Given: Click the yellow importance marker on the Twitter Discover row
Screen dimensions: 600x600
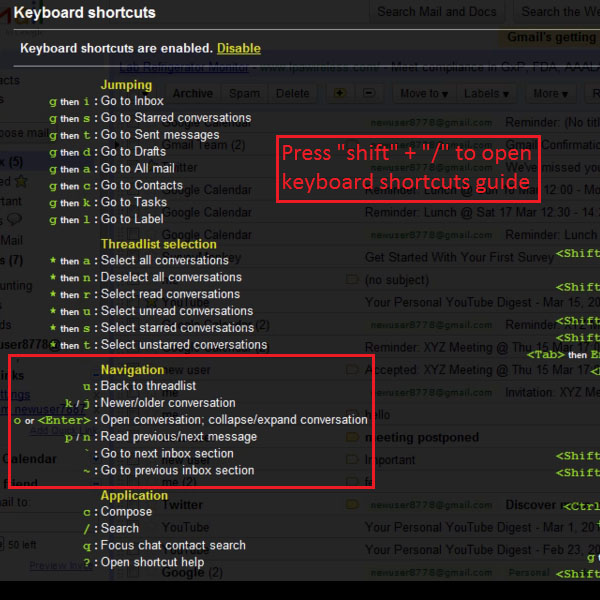Looking at the screenshot, I should [x=352, y=504].
